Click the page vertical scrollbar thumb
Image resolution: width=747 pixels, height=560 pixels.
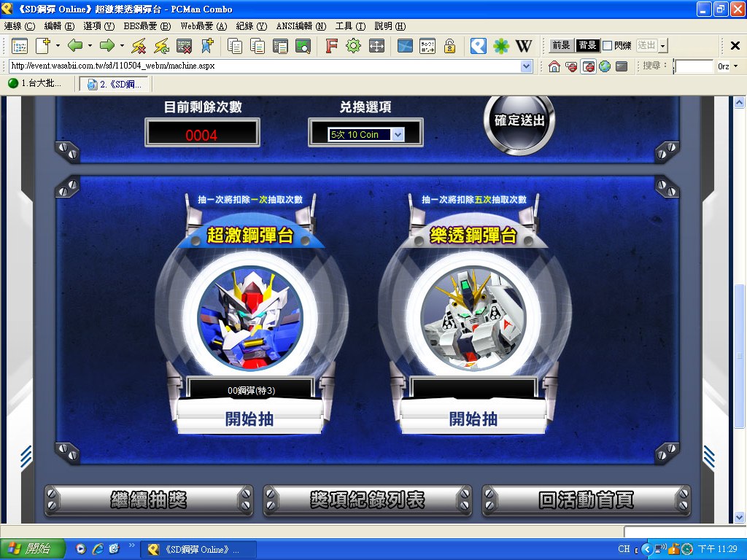[x=739, y=356]
